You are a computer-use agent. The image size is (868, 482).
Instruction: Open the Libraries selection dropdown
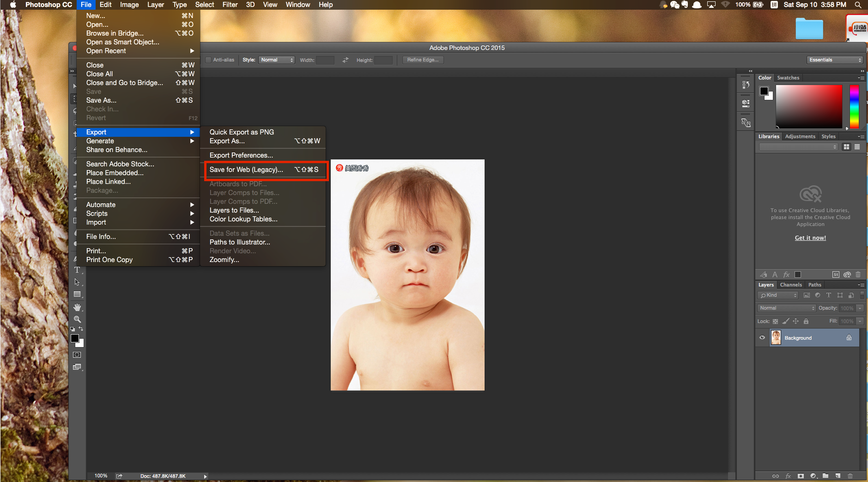click(x=798, y=147)
